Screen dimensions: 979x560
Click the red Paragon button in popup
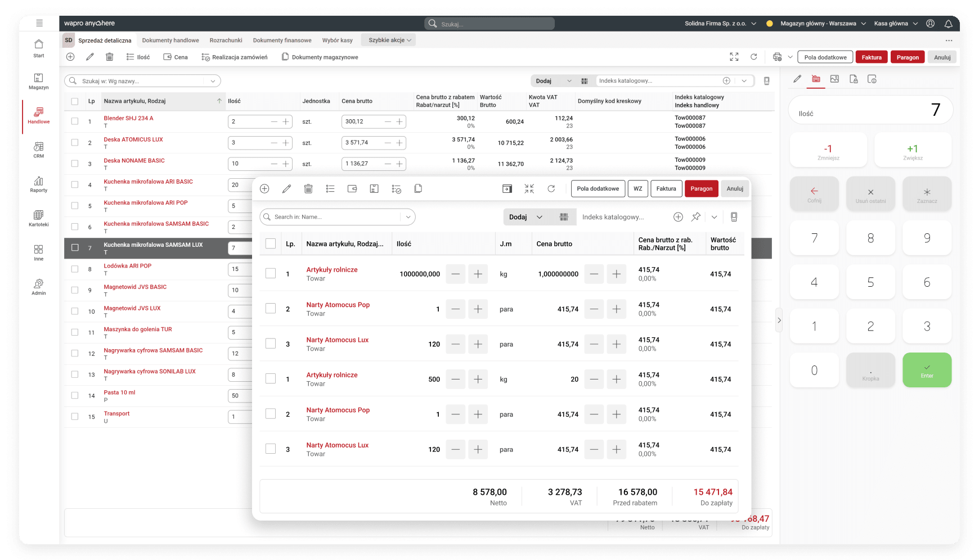pos(701,189)
